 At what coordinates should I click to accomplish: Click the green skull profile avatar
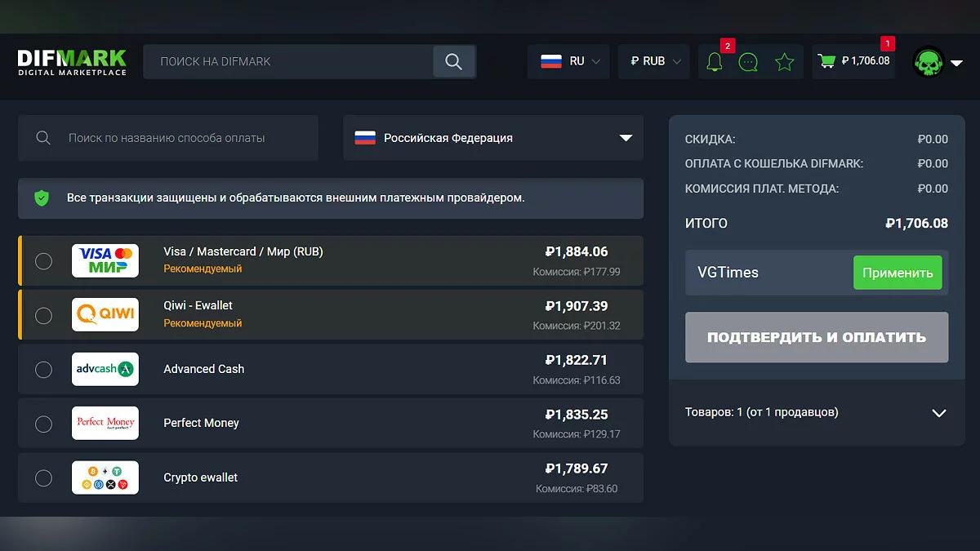pyautogui.click(x=929, y=62)
